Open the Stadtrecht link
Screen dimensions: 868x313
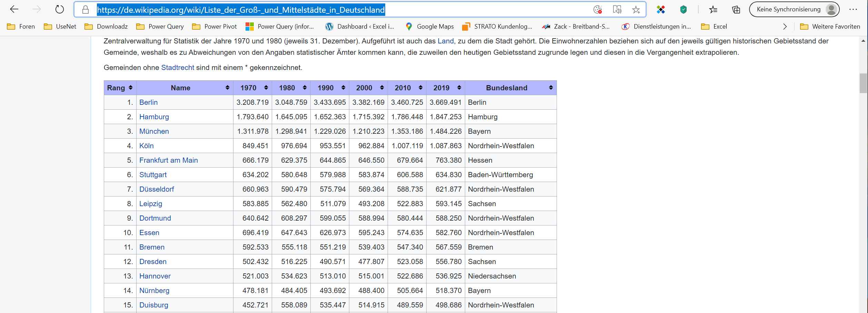(178, 68)
